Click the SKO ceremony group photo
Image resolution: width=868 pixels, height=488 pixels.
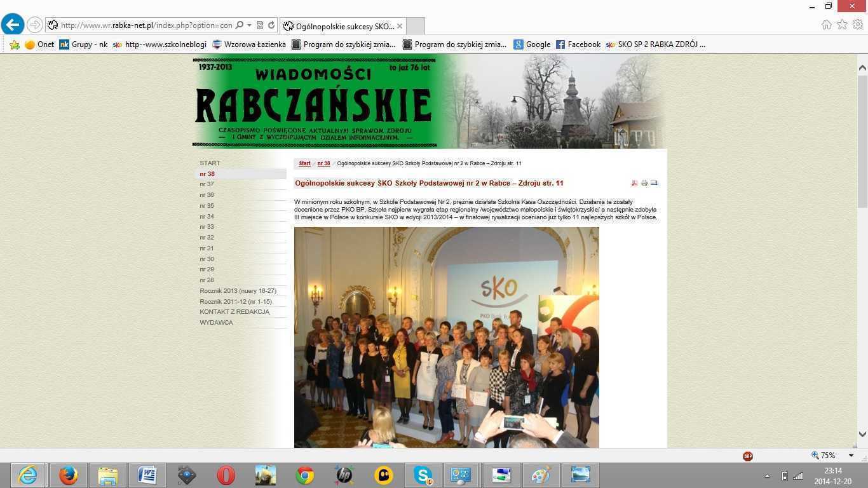pyautogui.click(x=447, y=337)
